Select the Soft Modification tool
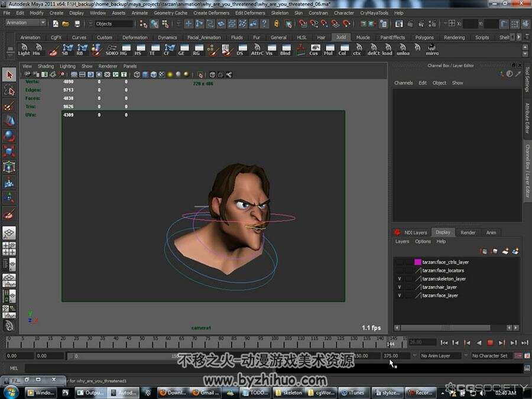 pyautogui.click(x=9, y=183)
